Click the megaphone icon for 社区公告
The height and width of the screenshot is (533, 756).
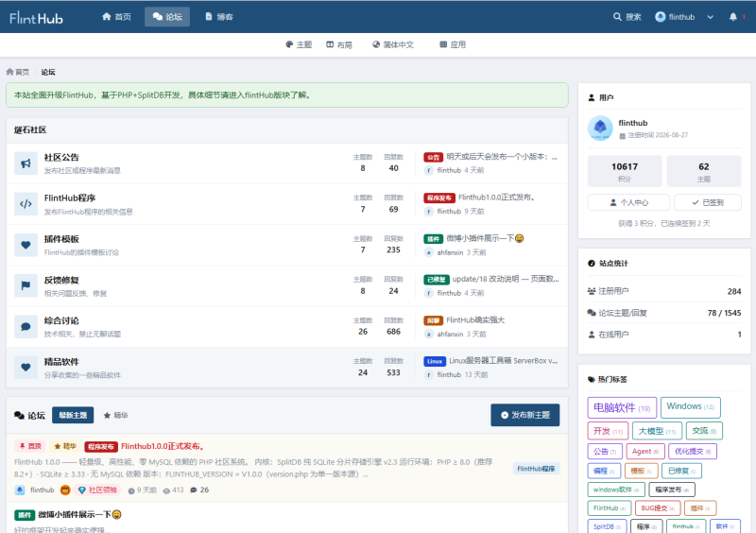(26, 163)
